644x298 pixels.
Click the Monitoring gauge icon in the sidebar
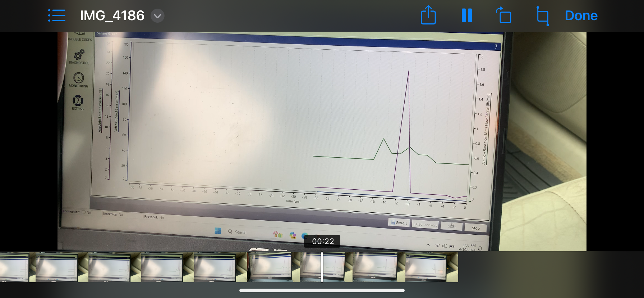pyautogui.click(x=78, y=78)
